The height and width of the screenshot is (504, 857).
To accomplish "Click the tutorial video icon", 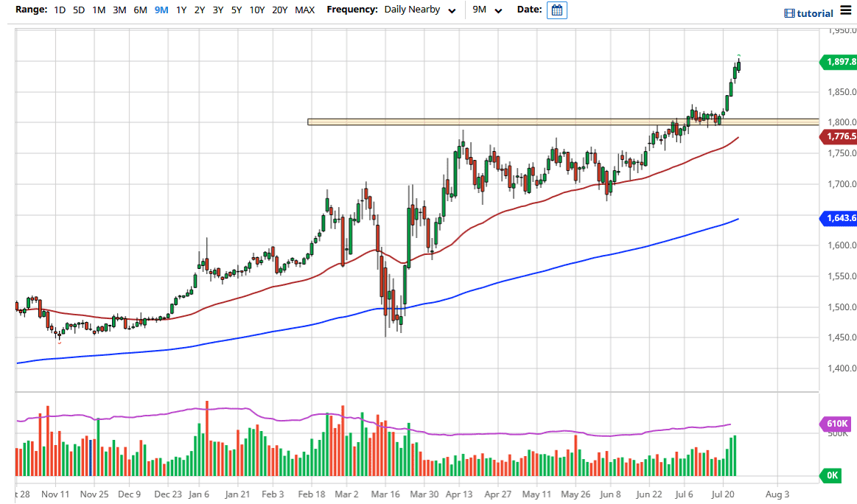I will 789,14.
